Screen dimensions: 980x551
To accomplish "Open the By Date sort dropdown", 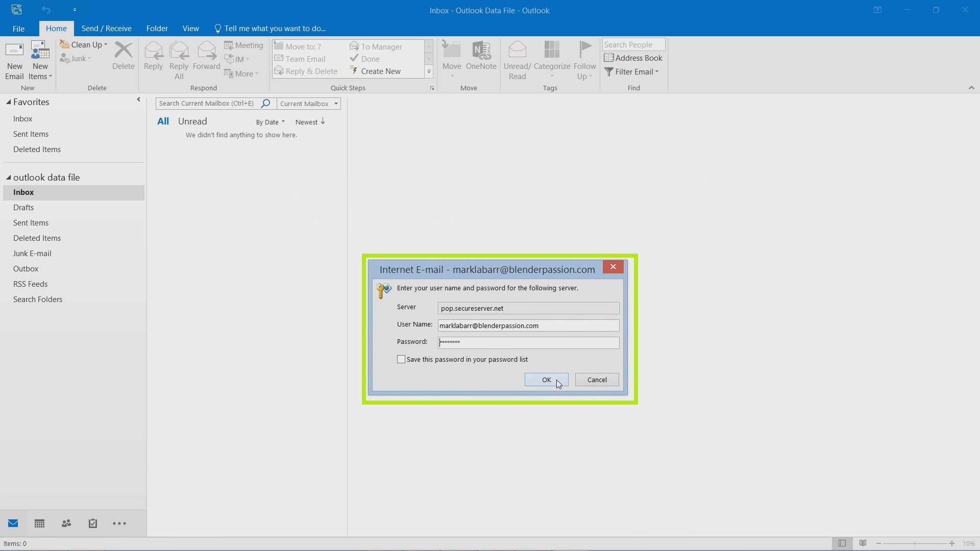I will [x=270, y=122].
